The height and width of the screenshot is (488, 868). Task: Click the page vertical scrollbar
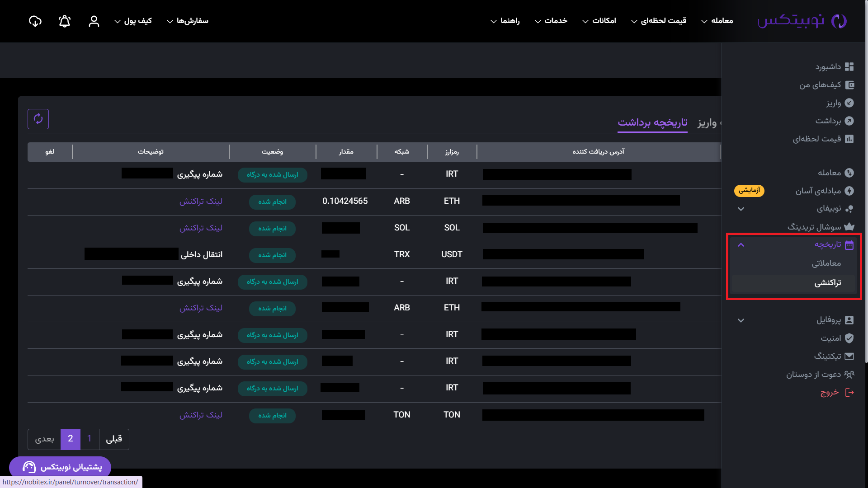[866, 181]
